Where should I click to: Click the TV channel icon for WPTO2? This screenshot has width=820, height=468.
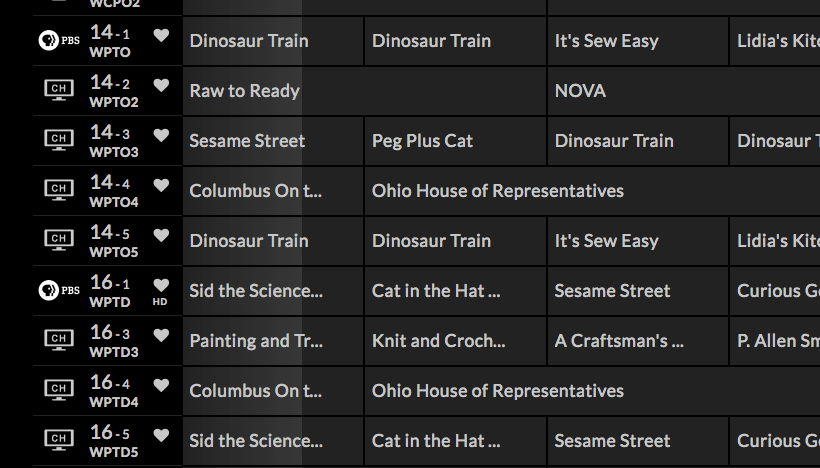click(59, 90)
